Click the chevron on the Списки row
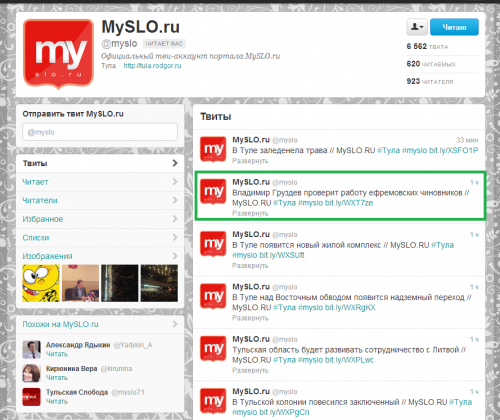The image size is (500, 420). (175, 237)
